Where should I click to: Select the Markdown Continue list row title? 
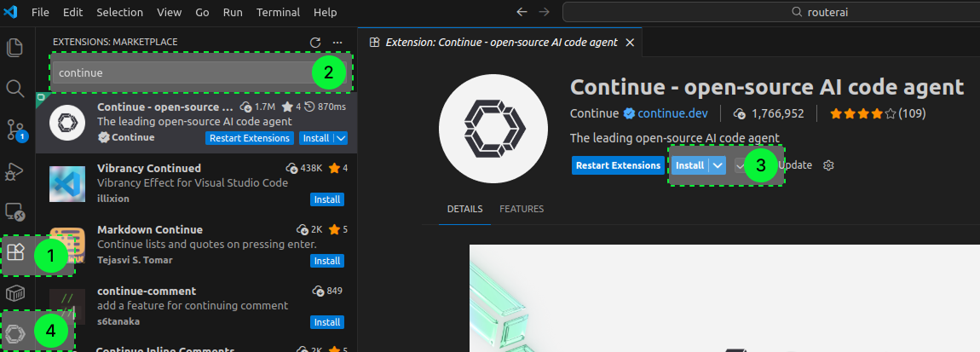(x=150, y=229)
